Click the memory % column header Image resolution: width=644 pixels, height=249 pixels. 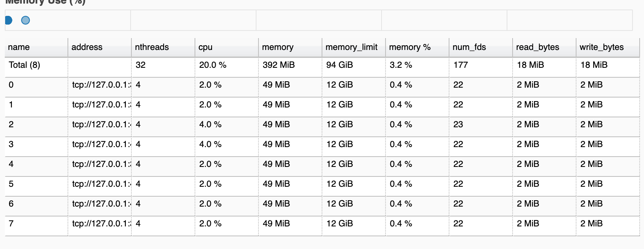coord(410,47)
